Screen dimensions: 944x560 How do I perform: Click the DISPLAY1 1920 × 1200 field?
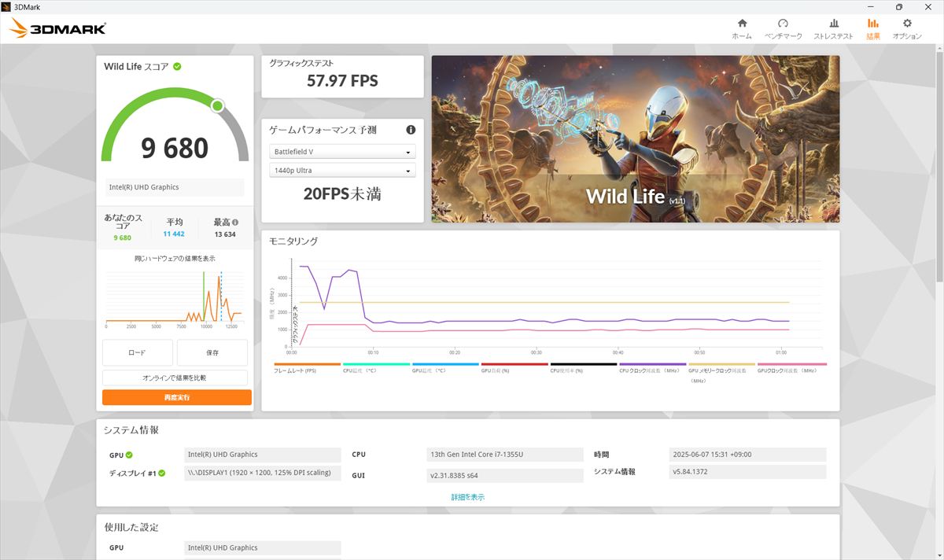click(x=263, y=473)
